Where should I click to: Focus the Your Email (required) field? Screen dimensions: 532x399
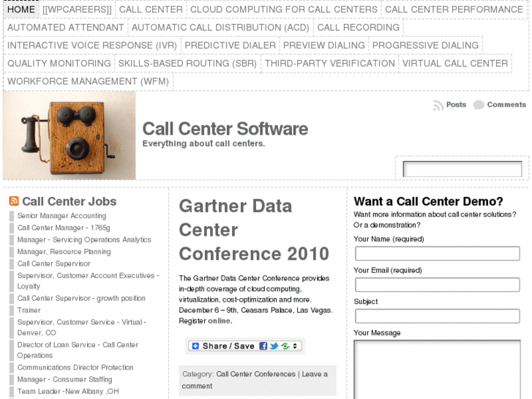click(438, 285)
